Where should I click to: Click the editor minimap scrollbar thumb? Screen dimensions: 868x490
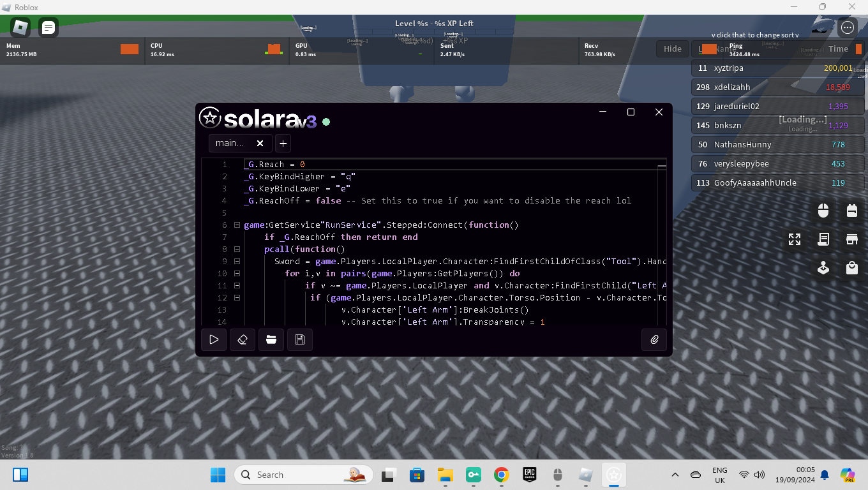pyautogui.click(x=662, y=166)
